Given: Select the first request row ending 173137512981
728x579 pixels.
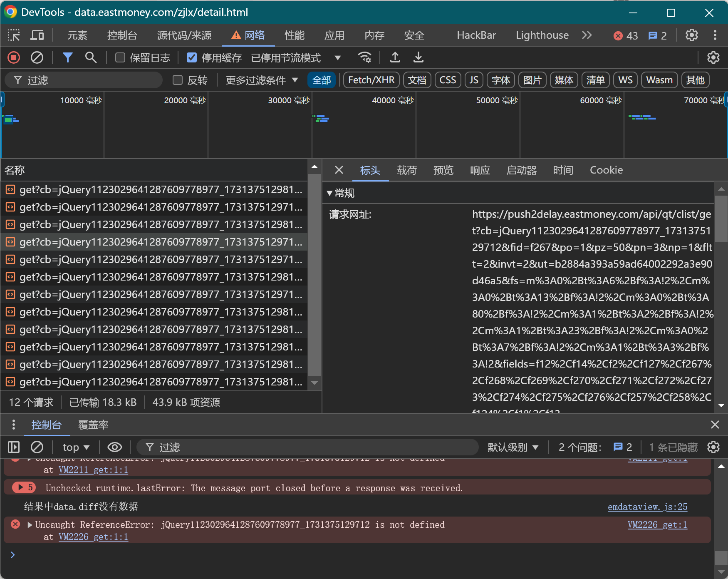Looking at the screenshot, I should click(154, 189).
